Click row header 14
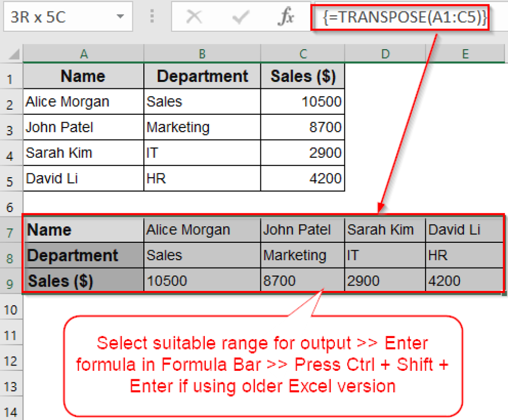The height and width of the screenshot is (420, 508). tap(11, 411)
